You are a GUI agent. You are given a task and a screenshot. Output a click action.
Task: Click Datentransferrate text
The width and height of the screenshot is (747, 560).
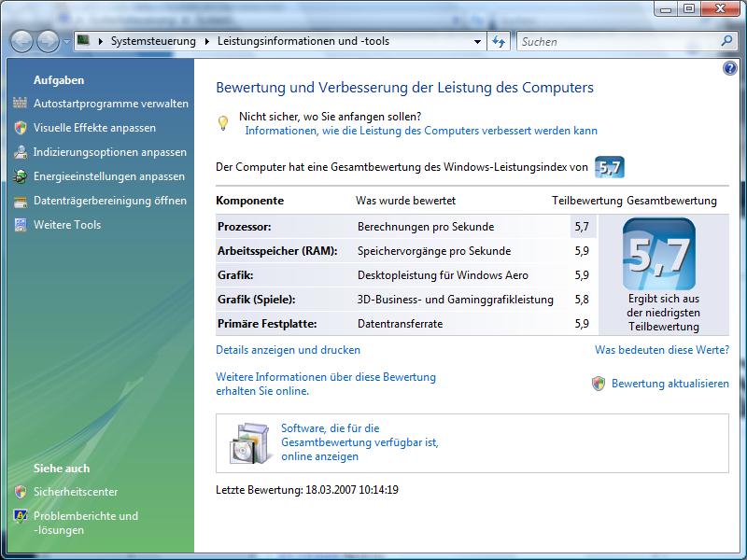(400, 324)
